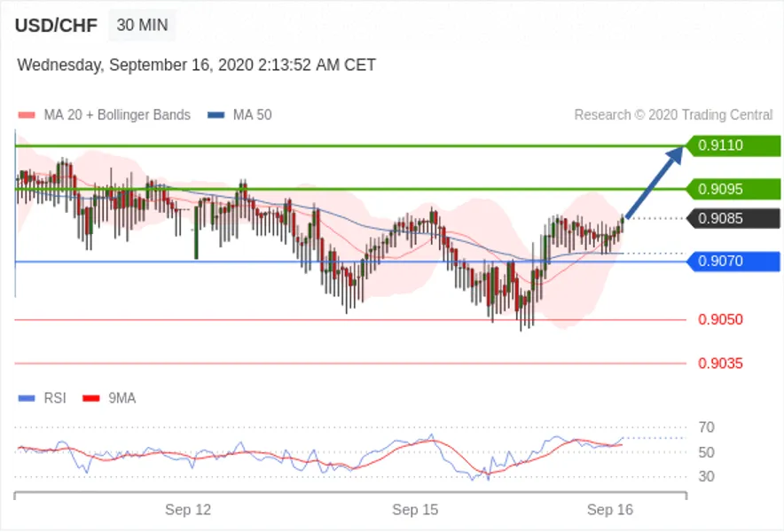Viewport: 784px width, 532px height.
Task: Click the blue MA 50 legend swatch
Action: click(216, 115)
